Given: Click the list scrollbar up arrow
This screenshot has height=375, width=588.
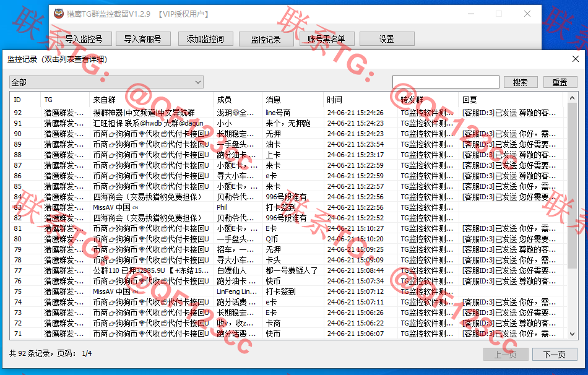Looking at the screenshot, I should click(572, 98).
